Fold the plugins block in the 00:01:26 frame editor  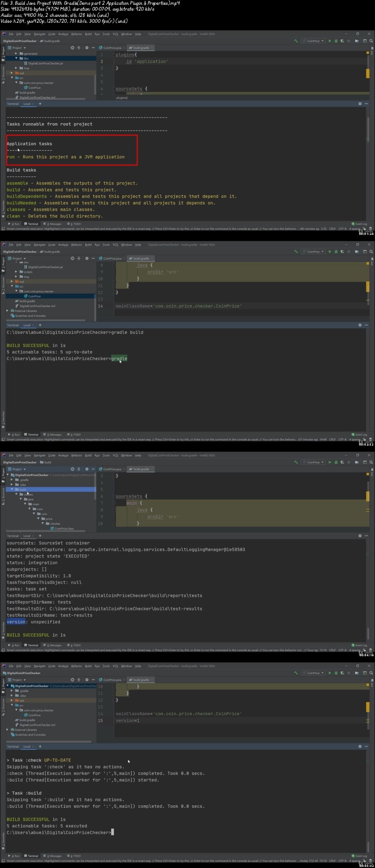tap(114, 55)
